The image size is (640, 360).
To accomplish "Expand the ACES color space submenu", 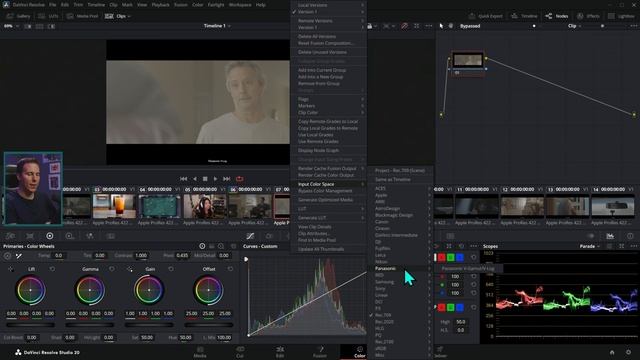I will 402,189.
